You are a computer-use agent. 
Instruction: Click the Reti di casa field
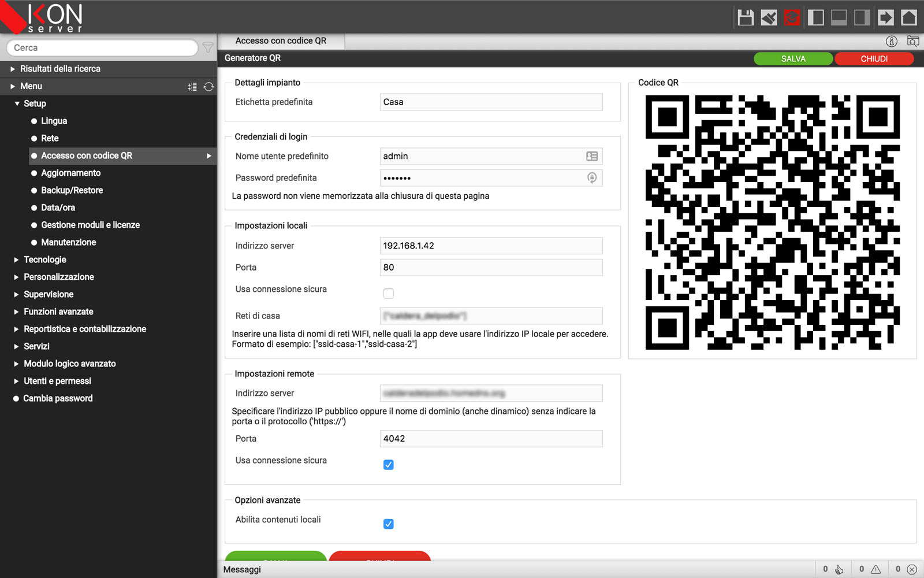[491, 316]
